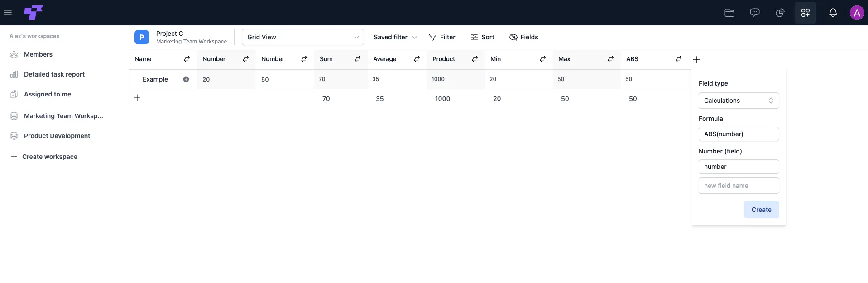868x283 pixels.
Task: Click swap icon on Sum column
Action: tap(358, 59)
